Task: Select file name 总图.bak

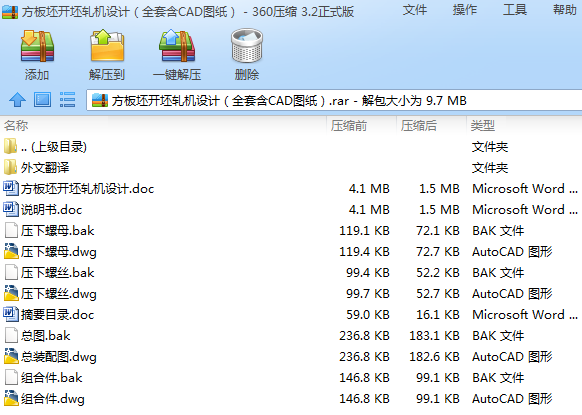Action: (45, 336)
